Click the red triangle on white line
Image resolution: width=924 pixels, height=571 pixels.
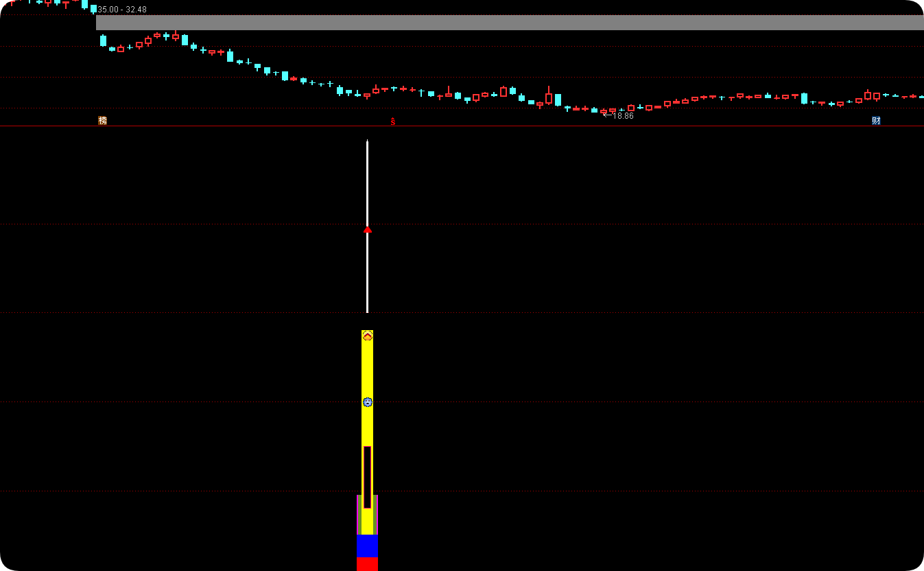click(x=367, y=230)
